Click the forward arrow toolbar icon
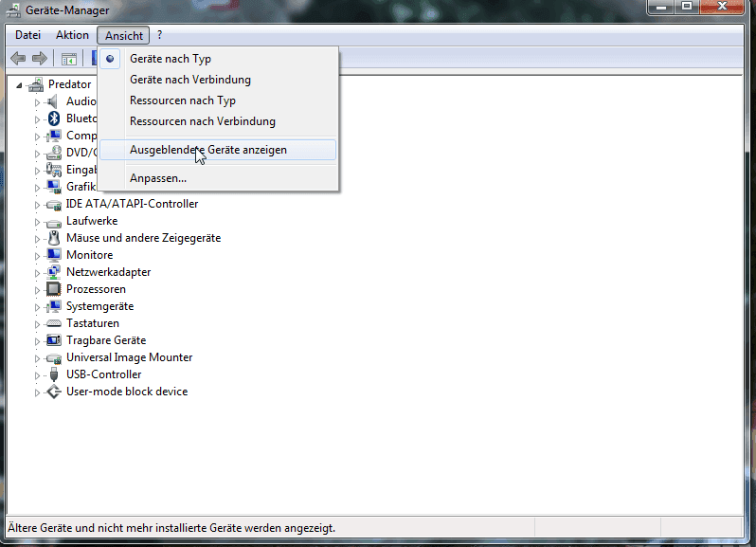Image resolution: width=756 pixels, height=547 pixels. [40, 59]
